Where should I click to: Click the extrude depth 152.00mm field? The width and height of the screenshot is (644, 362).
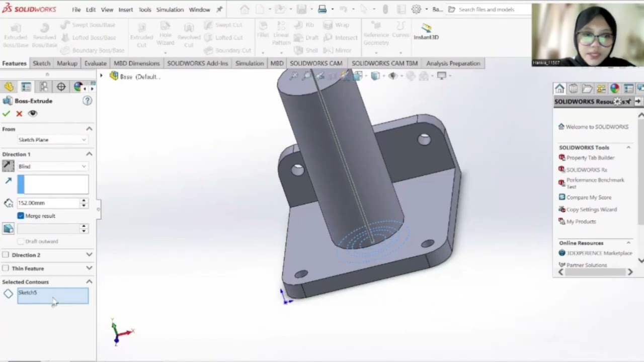48,203
